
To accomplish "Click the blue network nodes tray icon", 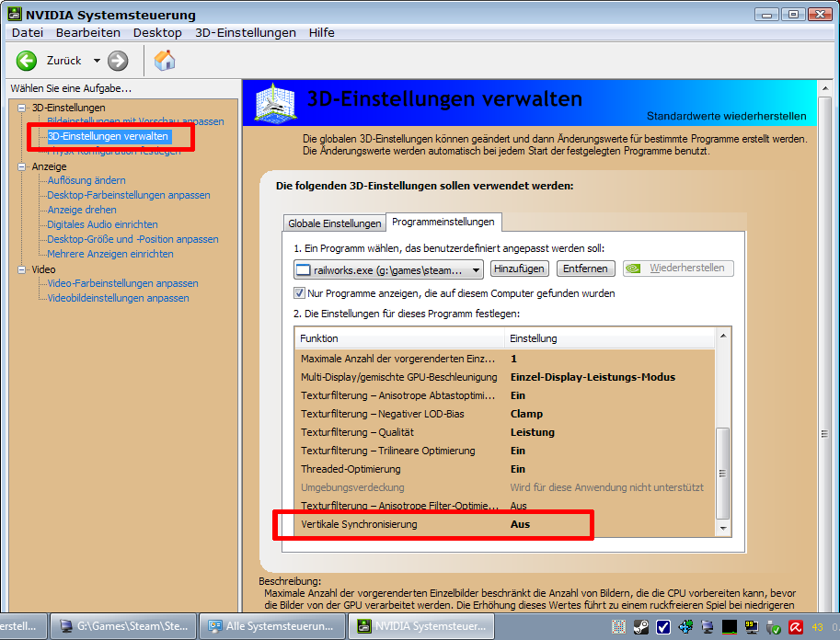I will click(x=685, y=626).
